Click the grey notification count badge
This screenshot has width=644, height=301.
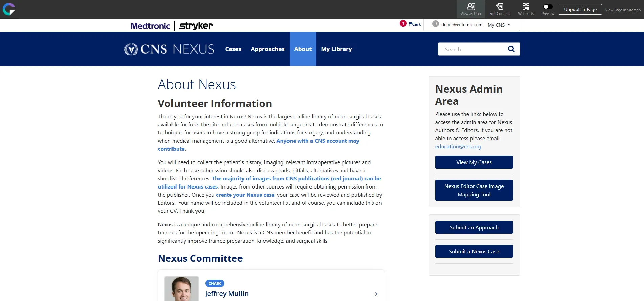pyautogui.click(x=436, y=24)
